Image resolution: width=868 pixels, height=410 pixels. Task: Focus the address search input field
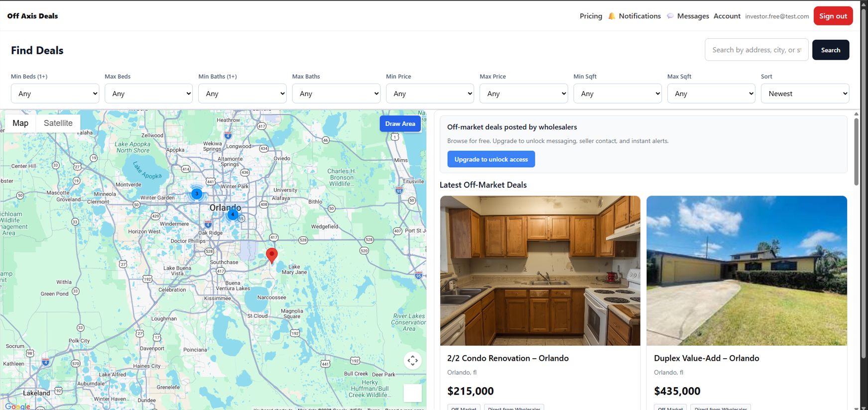pyautogui.click(x=756, y=50)
